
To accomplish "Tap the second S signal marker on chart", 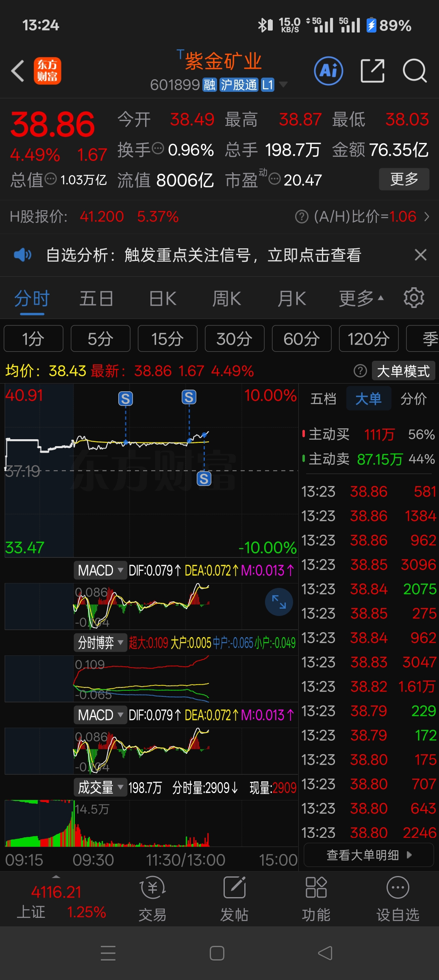I will pos(189,397).
